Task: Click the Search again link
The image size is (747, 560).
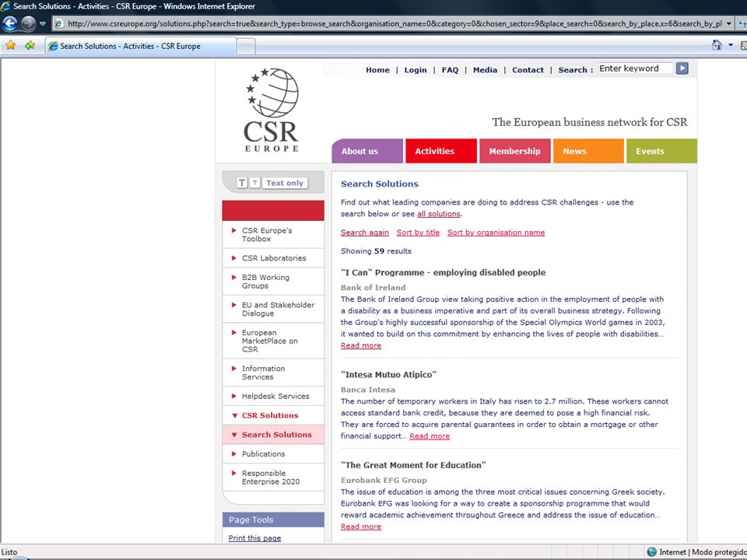Action: (365, 233)
